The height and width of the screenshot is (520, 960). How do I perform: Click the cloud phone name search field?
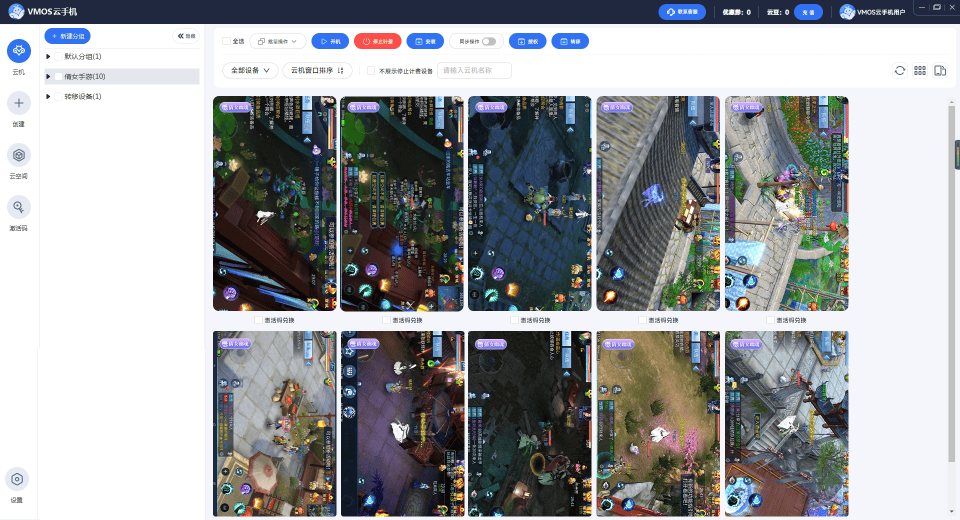[474, 70]
